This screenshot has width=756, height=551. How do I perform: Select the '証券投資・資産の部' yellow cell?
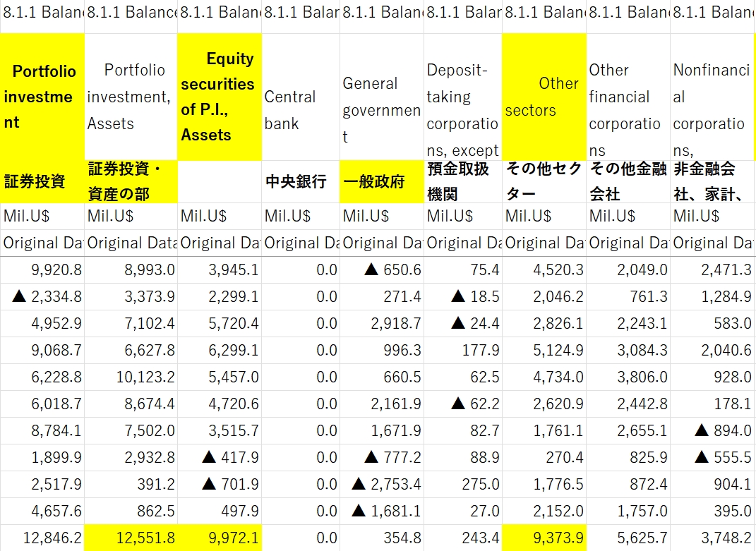pyautogui.click(x=130, y=182)
